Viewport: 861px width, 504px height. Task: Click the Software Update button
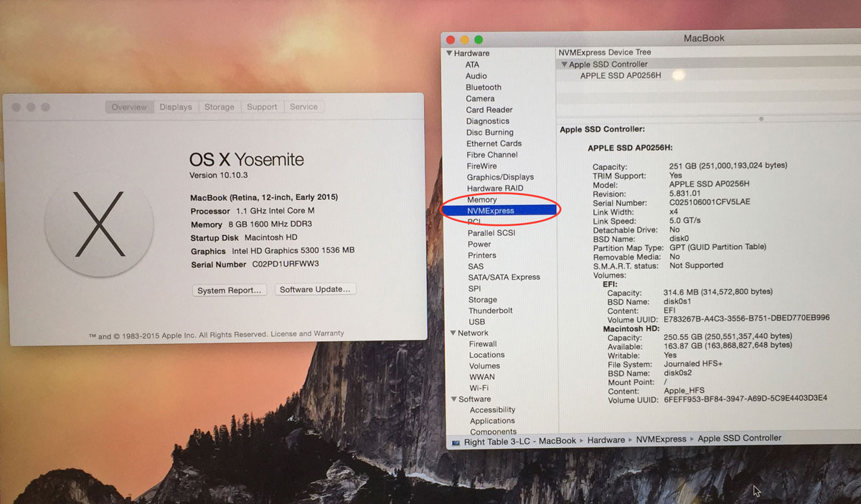[315, 290]
